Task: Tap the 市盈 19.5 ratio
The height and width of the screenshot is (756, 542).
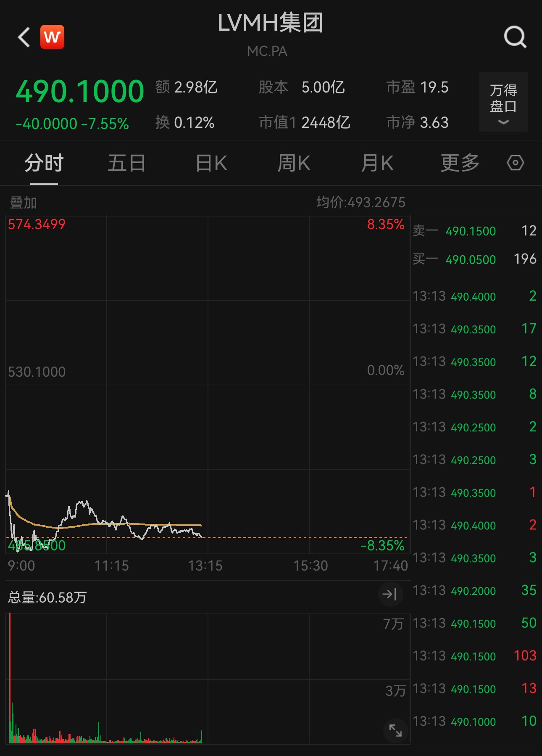Action: [x=418, y=87]
